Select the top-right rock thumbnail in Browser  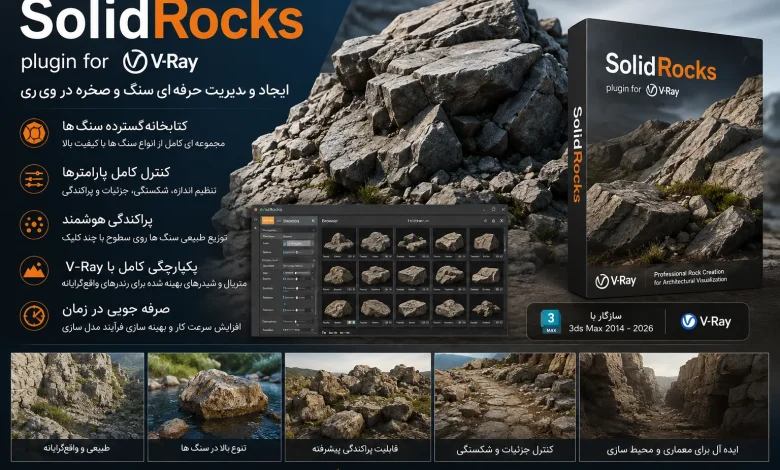(x=486, y=243)
